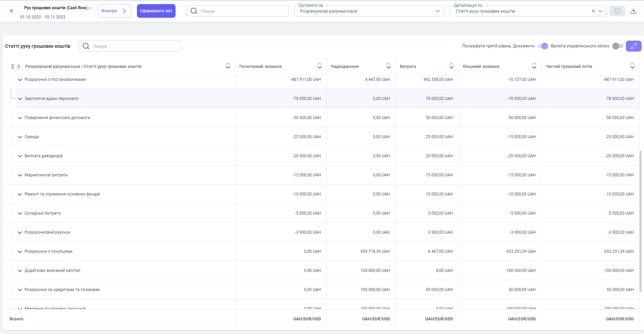Viewport: 644px width, 334px height.
Task: Click the fullscreen expand table icon
Action: pos(633,46)
